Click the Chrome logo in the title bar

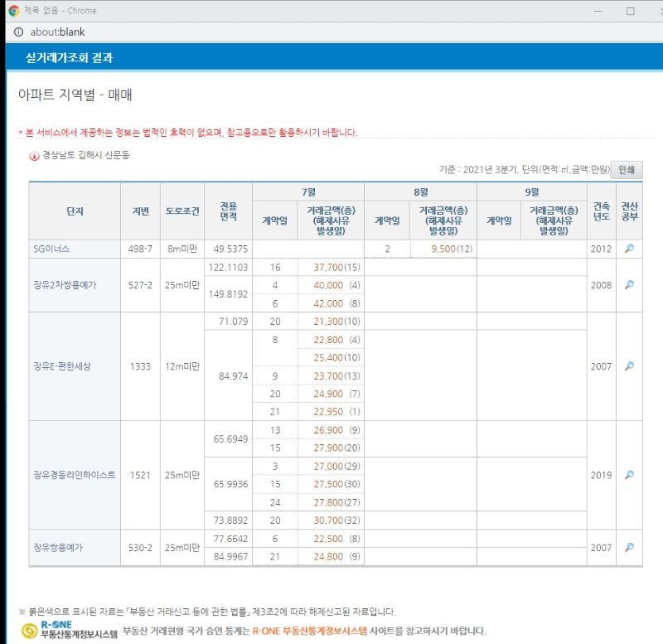[x=14, y=11]
